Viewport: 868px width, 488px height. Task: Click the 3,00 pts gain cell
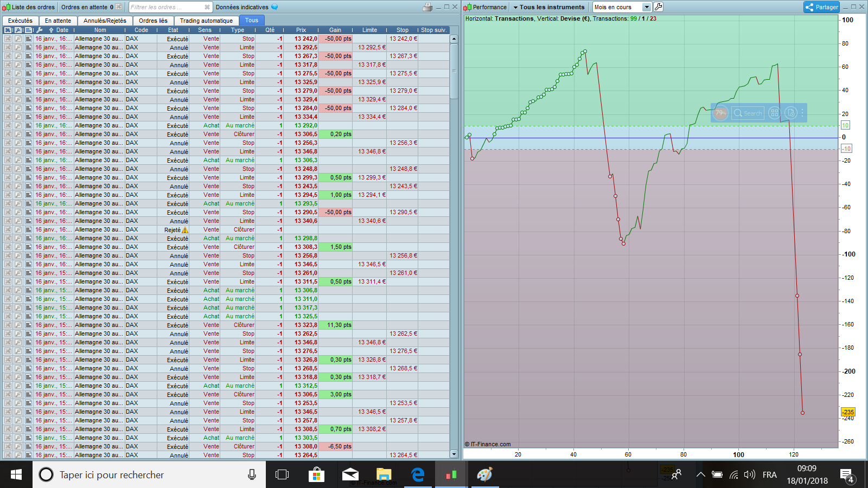[336, 394]
